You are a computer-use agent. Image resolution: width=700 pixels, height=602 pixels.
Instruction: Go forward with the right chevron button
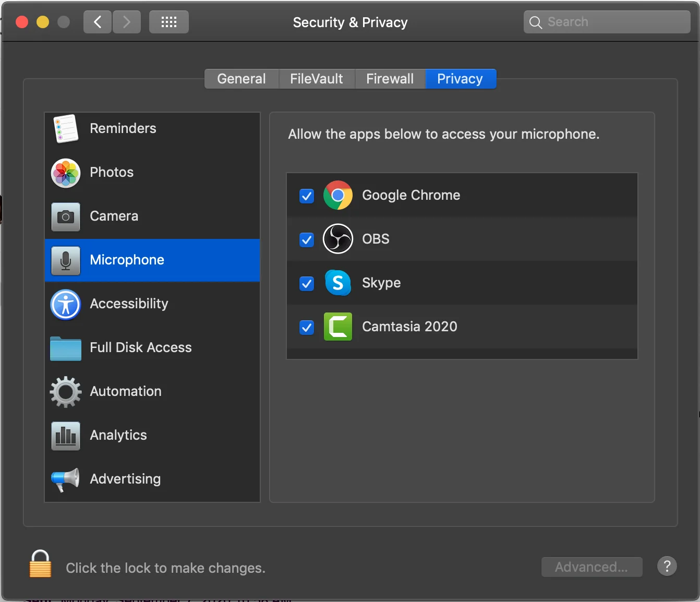(127, 22)
